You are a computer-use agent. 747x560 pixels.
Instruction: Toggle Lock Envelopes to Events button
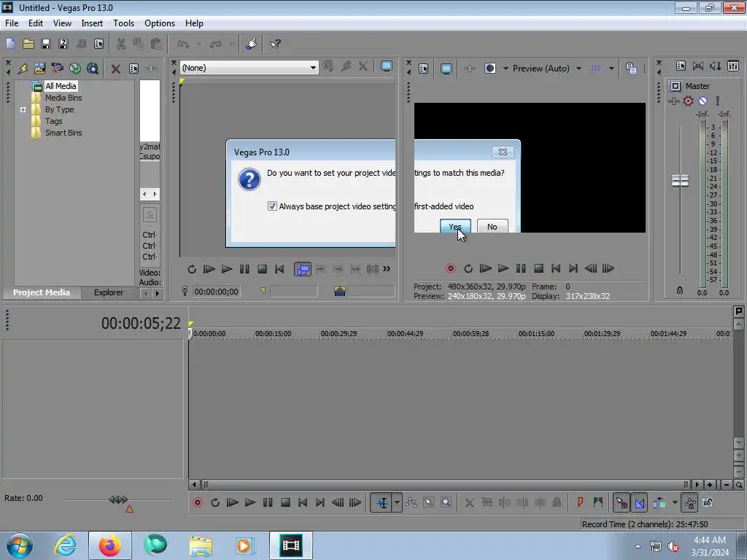(x=690, y=502)
